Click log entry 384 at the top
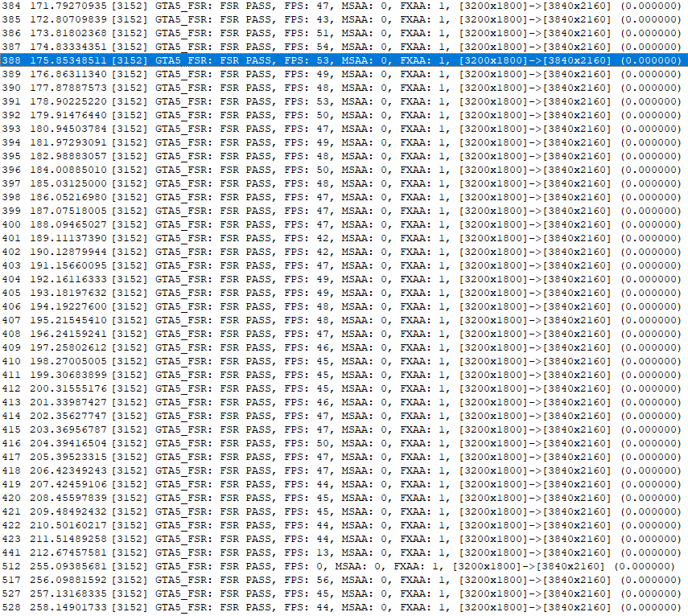The width and height of the screenshot is (688, 616). (x=322, y=6)
